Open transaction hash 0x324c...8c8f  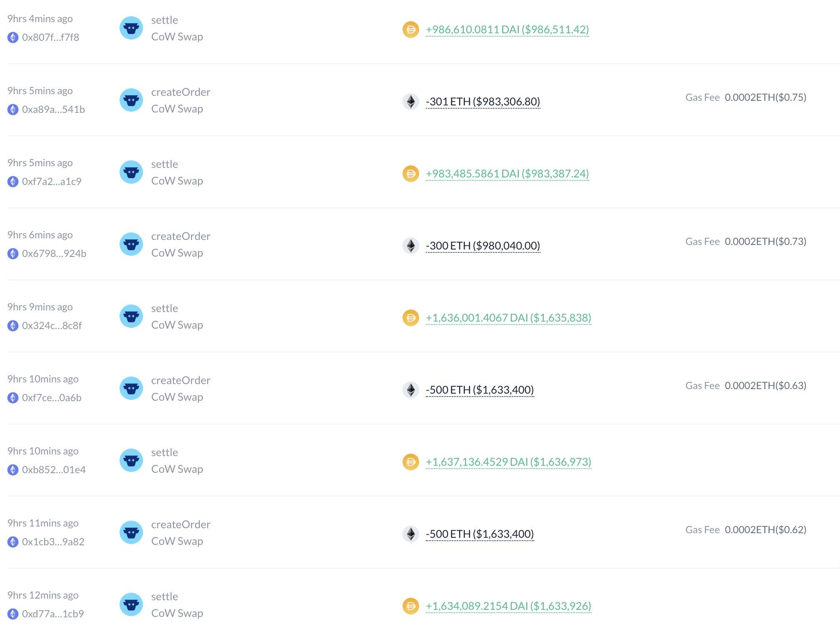pos(52,326)
